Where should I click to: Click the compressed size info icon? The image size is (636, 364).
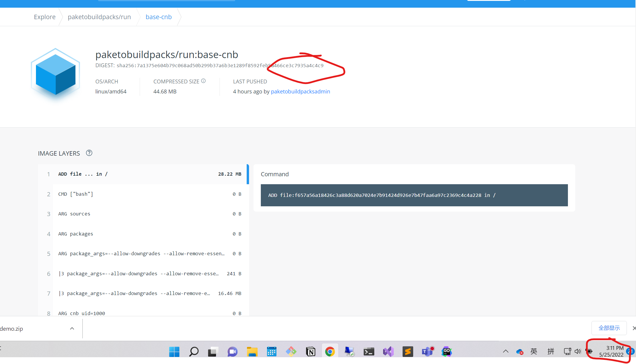(x=203, y=81)
